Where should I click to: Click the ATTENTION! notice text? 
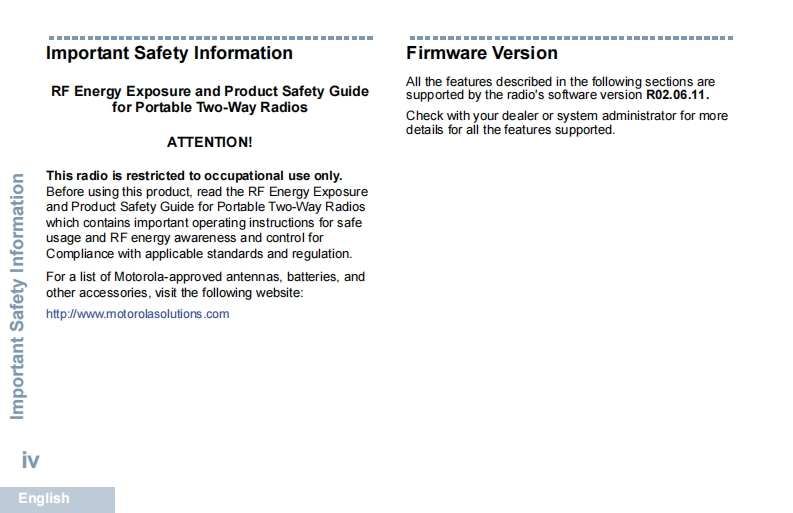coord(209,143)
